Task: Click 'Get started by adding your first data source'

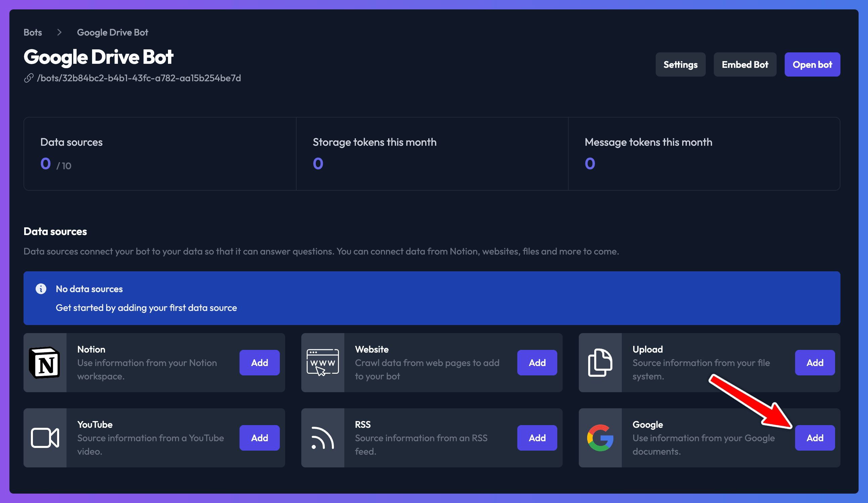Action: [x=146, y=308]
